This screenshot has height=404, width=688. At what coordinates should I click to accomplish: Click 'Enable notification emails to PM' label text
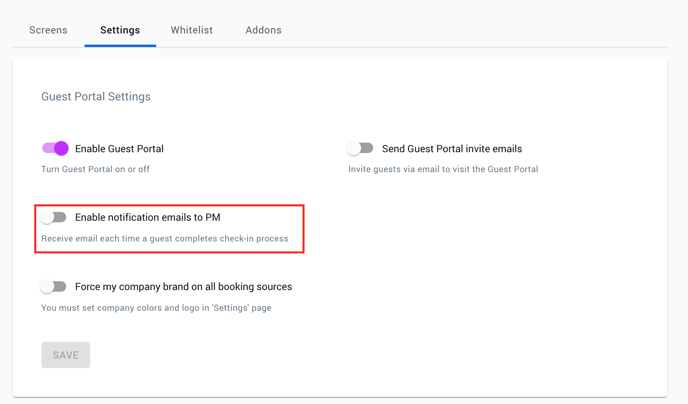click(148, 217)
